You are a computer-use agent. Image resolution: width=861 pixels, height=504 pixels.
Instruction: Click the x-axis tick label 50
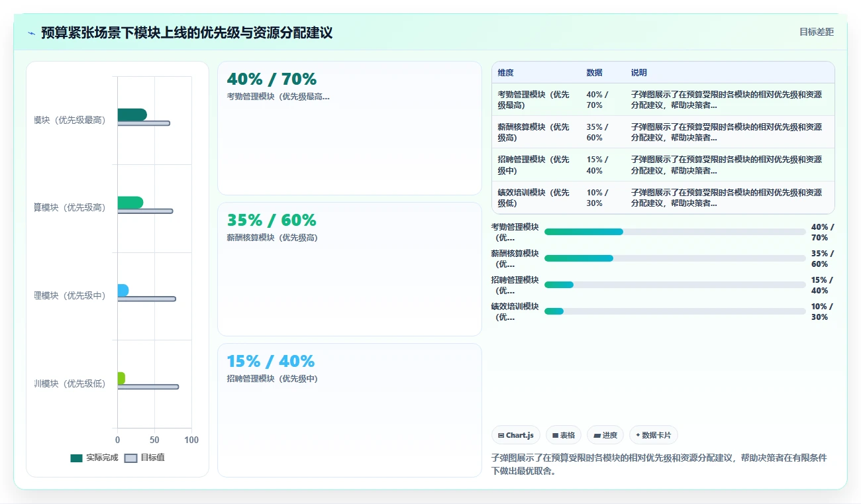[x=154, y=440]
